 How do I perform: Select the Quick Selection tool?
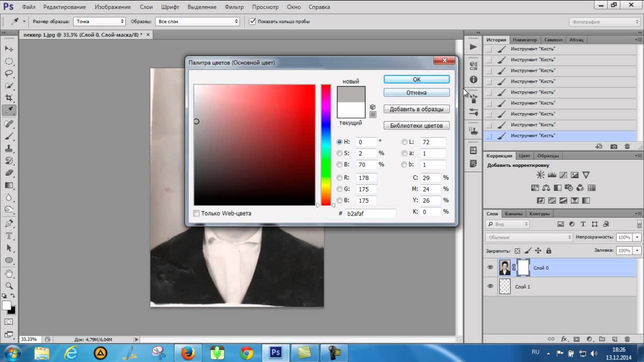9,85
